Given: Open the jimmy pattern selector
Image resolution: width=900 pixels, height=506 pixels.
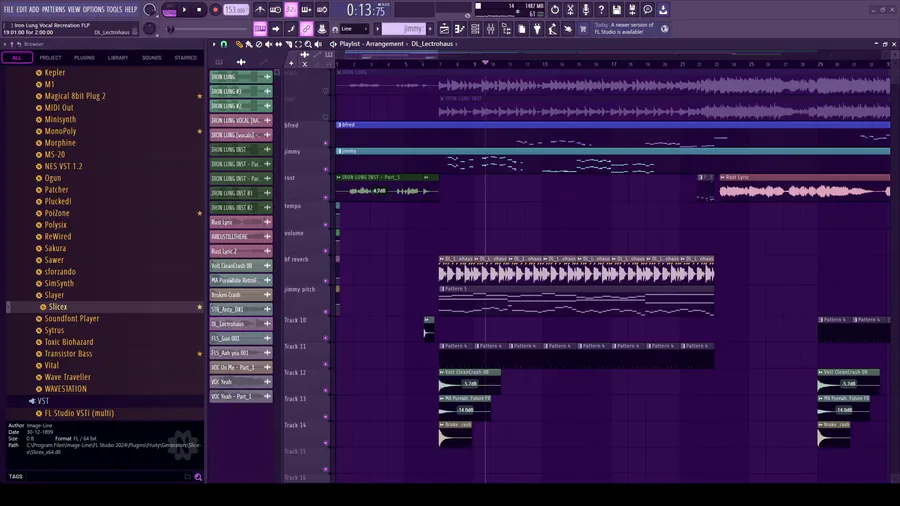Looking at the screenshot, I should 404,29.
